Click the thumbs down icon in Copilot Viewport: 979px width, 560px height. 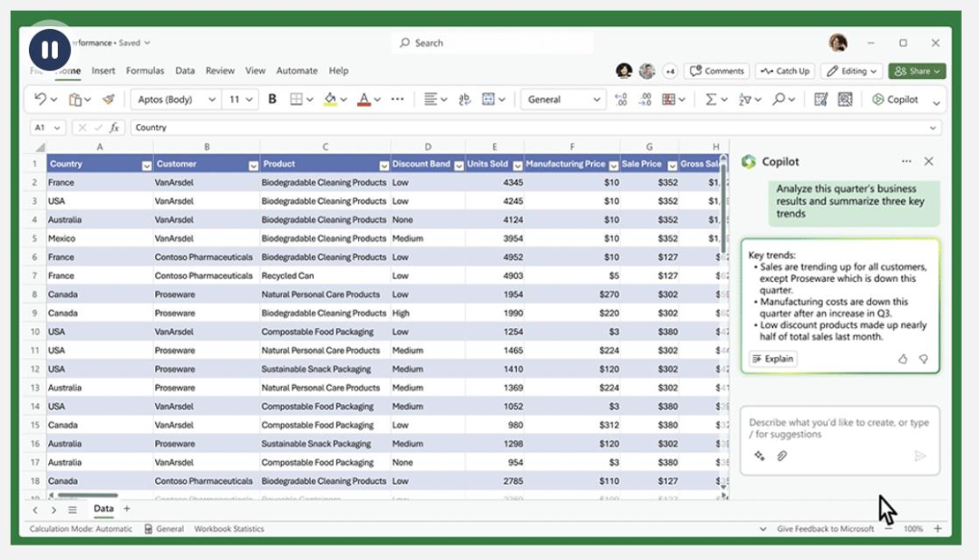pos(924,359)
